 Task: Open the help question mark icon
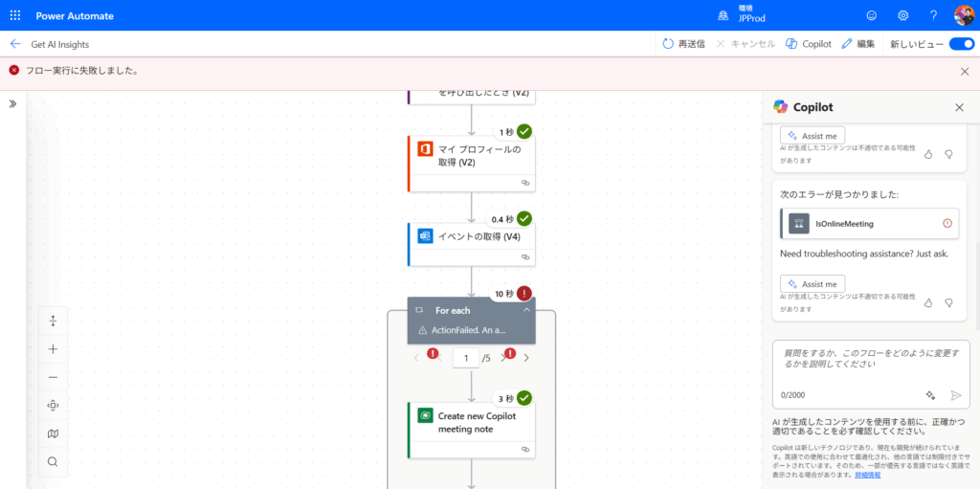[x=933, y=15]
